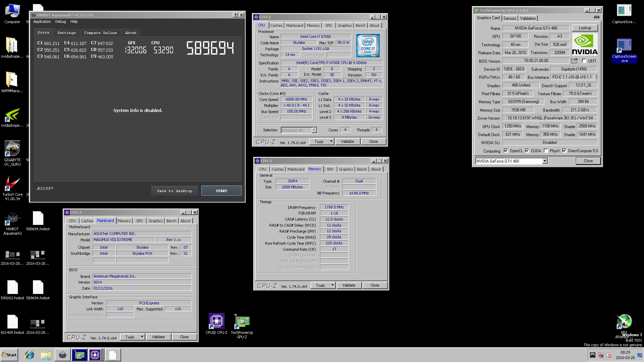Open the CPUID CPU-Z desktop shortcut

[216, 324]
